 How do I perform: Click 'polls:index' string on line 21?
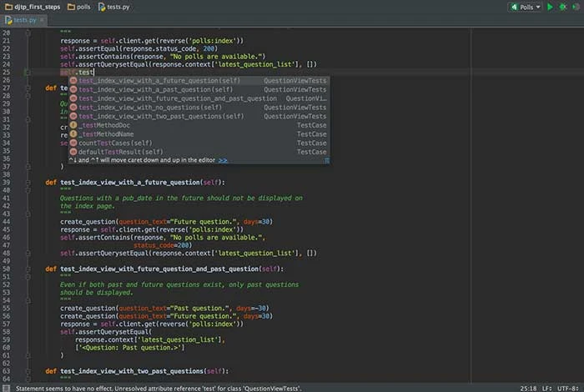tap(212, 41)
